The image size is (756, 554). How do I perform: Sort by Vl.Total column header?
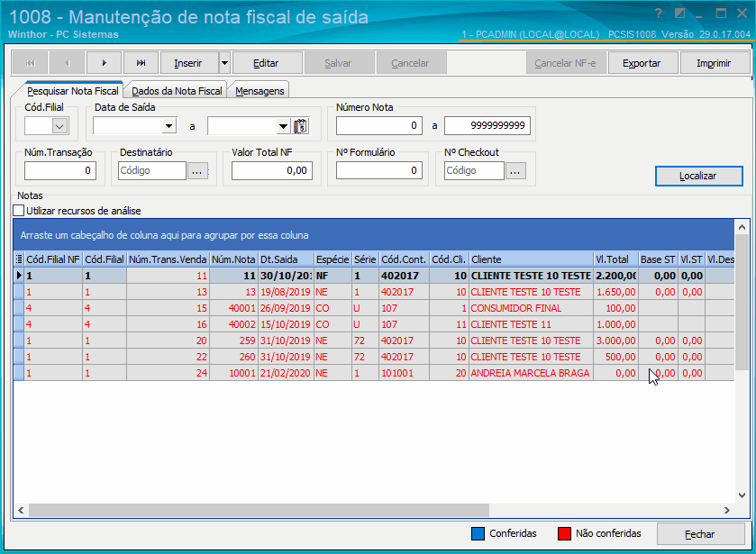tap(615, 259)
